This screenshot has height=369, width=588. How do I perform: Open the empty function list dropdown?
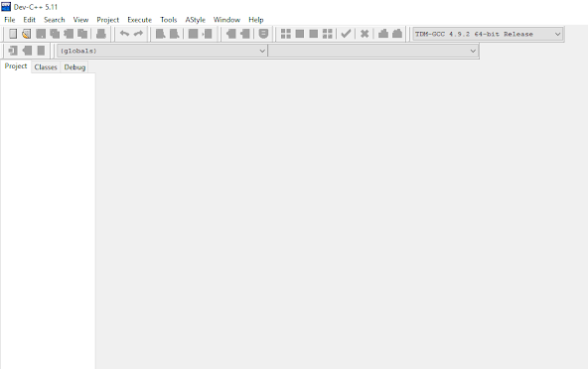(x=373, y=51)
